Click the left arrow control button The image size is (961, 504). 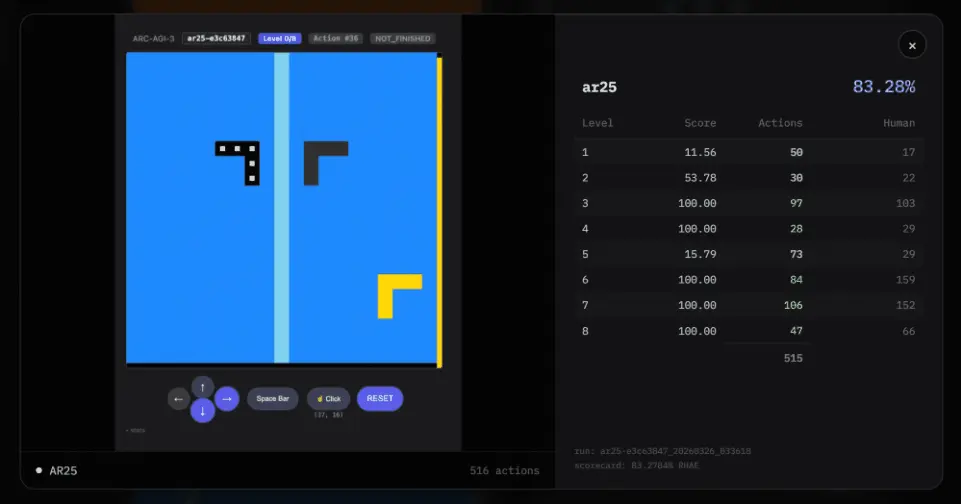(x=178, y=399)
